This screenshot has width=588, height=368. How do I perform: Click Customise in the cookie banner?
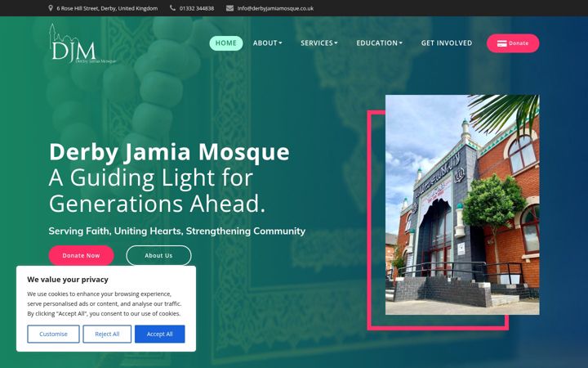tap(53, 334)
